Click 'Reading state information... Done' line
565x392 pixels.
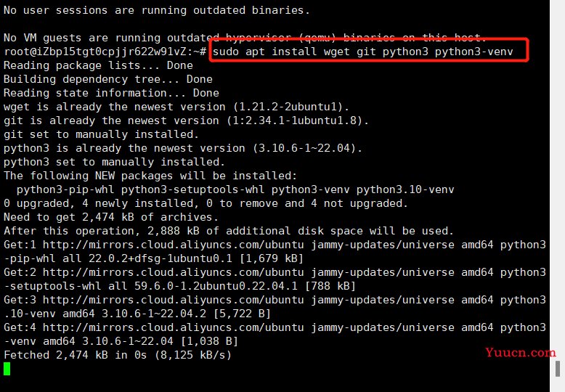(111, 93)
